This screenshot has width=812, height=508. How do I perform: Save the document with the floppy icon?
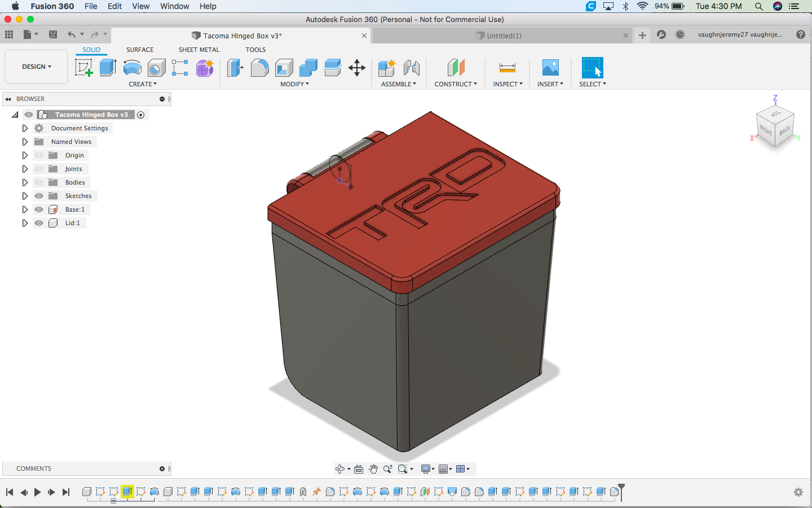click(x=53, y=34)
